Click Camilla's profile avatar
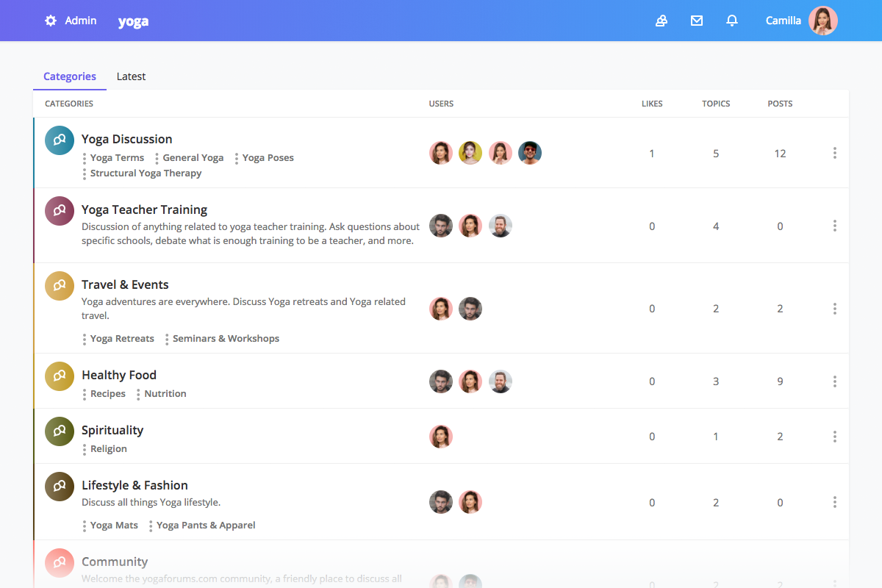882x588 pixels. pyautogui.click(x=823, y=21)
